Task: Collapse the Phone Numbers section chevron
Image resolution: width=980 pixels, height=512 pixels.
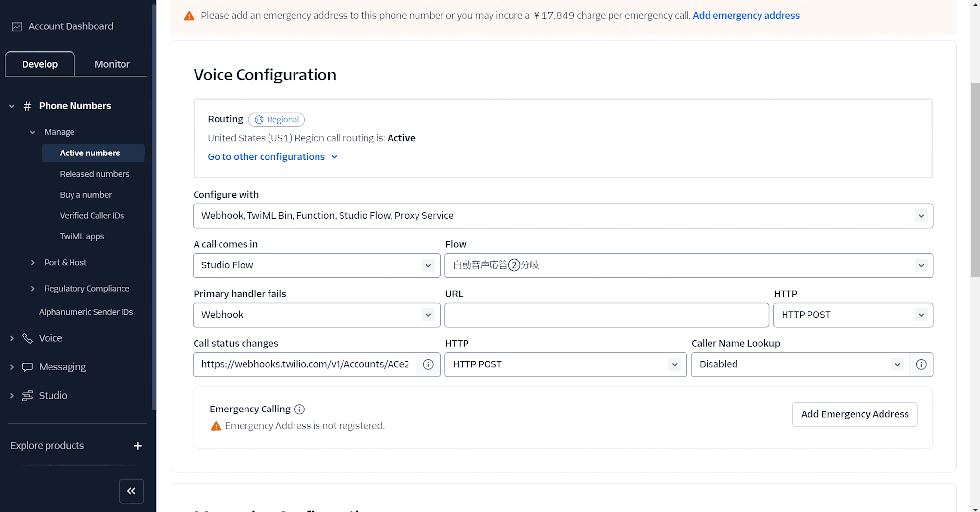Action: pos(12,106)
